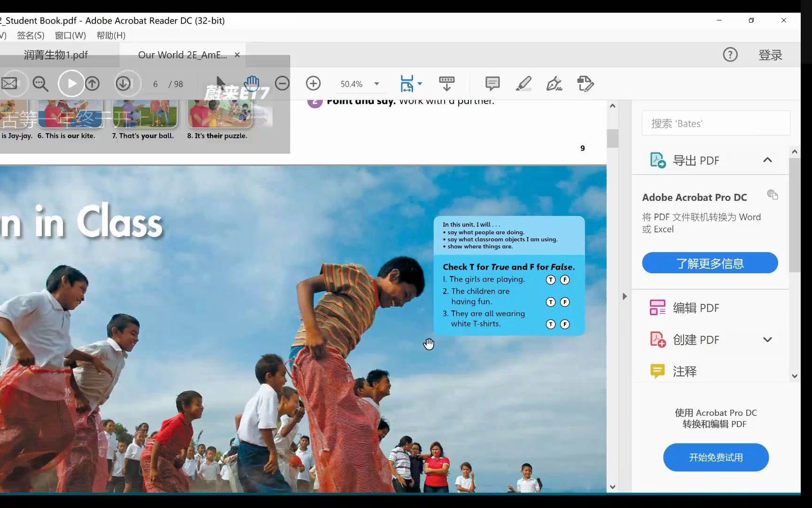Click document scrollbar down arrow
Screen dimensions: 812x508
[x=612, y=487]
